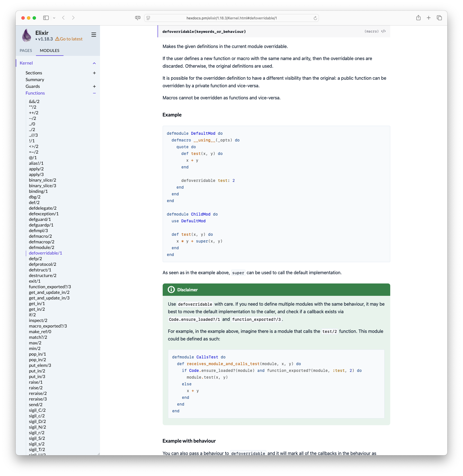Screen dimensions: 463x476
Task: Click the Go to latest link
Action: point(69,39)
